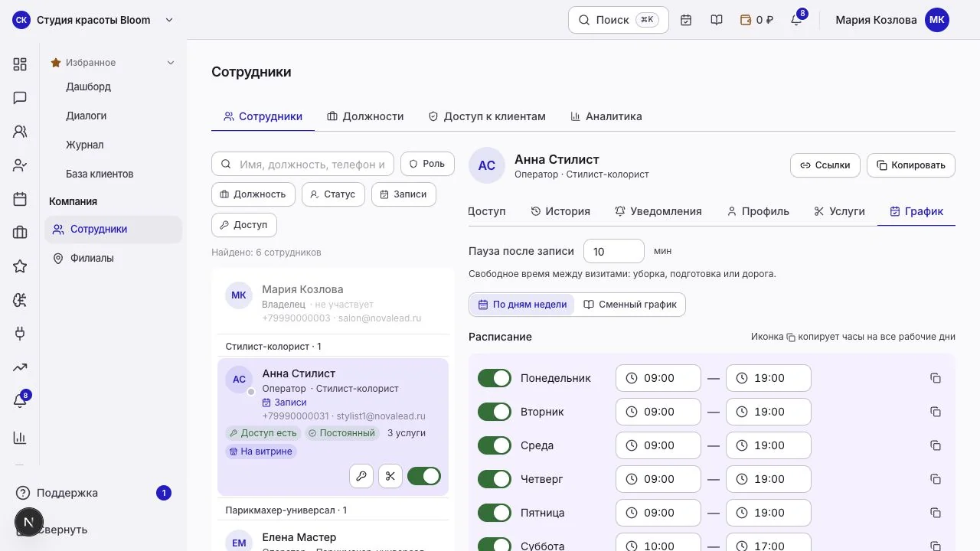Disable the Пятница schedule switch
980x551 pixels.
click(495, 513)
